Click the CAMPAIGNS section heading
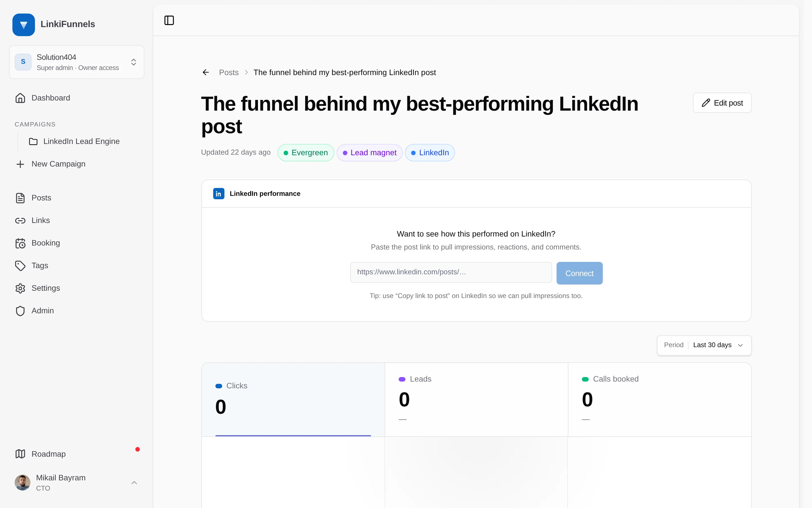812x508 pixels. [x=35, y=124]
